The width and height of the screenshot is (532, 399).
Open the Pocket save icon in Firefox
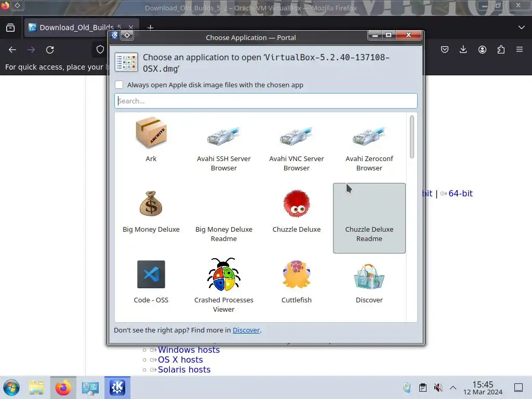click(445, 49)
